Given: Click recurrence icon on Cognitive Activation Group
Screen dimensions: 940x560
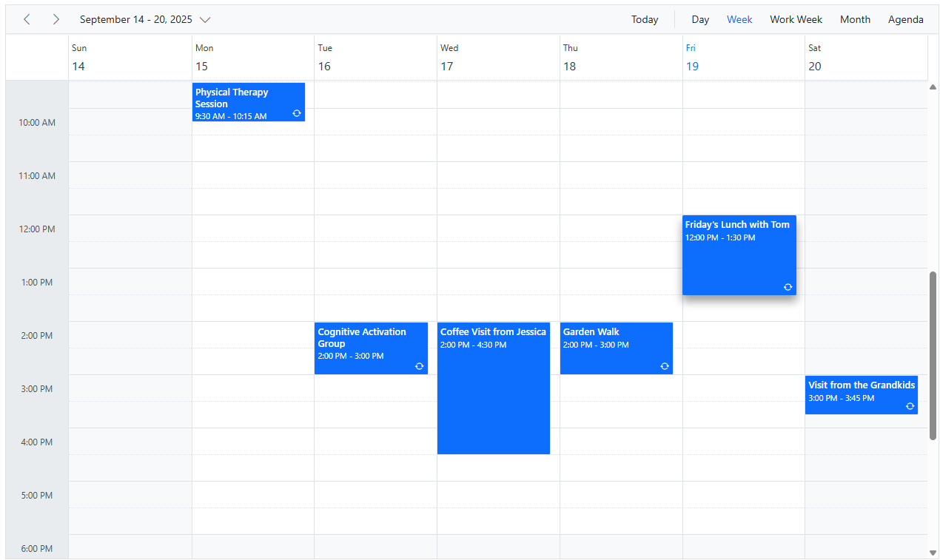Looking at the screenshot, I should [420, 366].
